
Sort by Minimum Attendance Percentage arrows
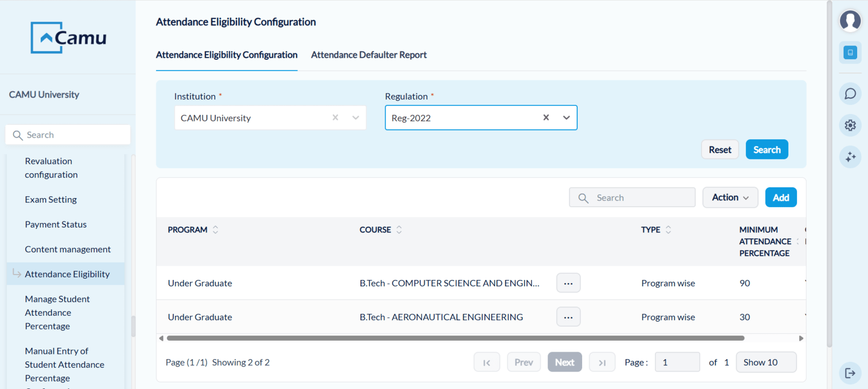coord(797,241)
